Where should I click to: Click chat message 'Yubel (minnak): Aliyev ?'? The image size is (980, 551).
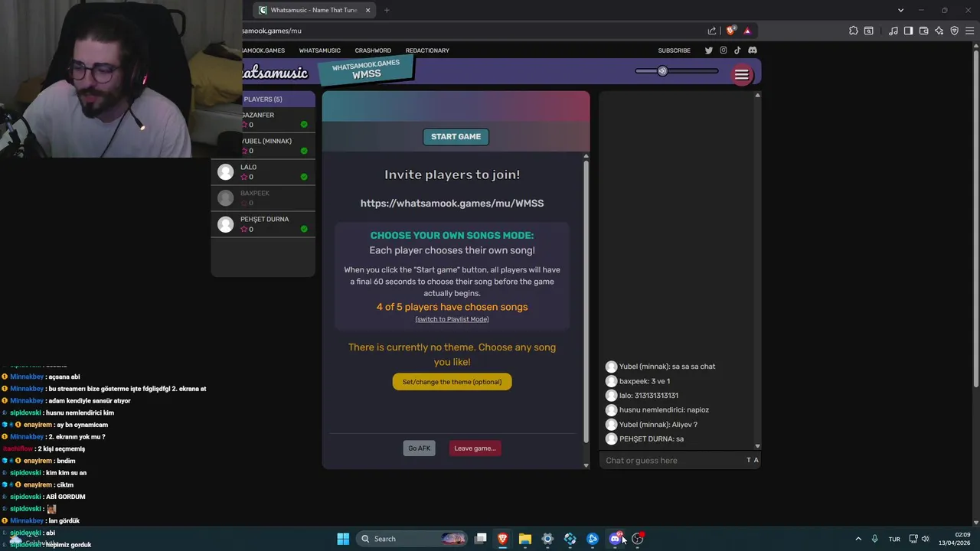[x=658, y=425]
